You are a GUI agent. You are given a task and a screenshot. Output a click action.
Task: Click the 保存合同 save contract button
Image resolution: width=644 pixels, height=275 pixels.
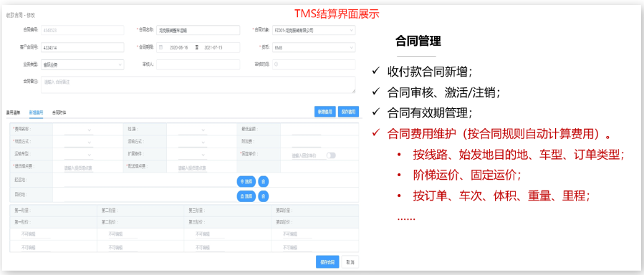(x=327, y=262)
